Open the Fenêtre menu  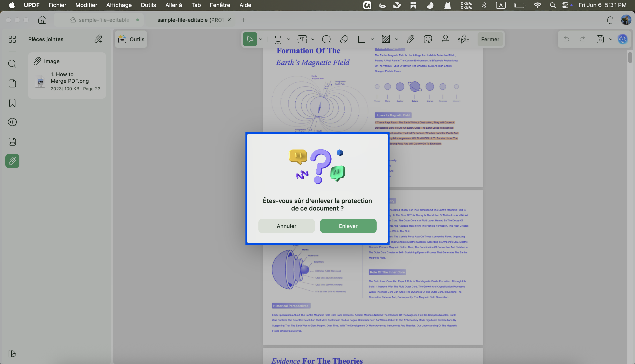220,5
